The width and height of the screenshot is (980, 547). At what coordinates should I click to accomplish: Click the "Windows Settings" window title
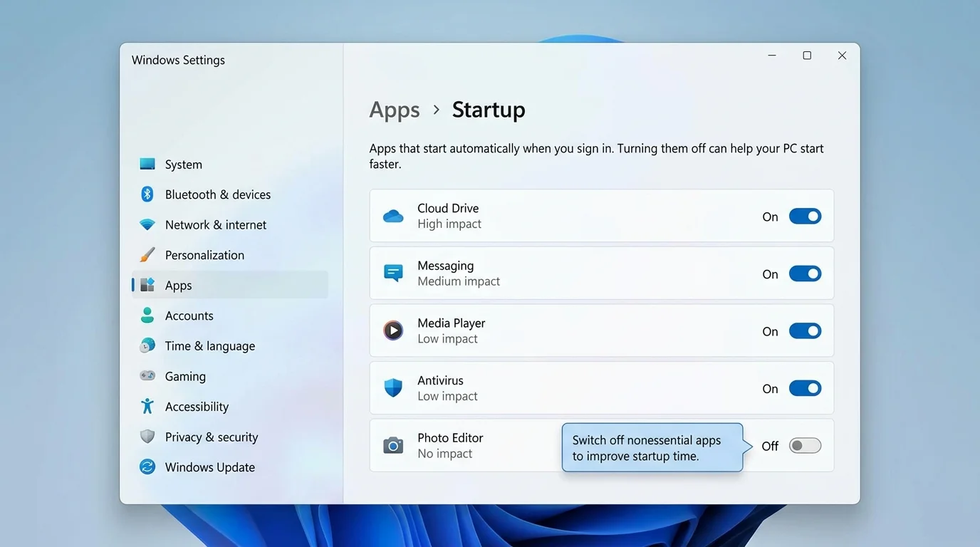pyautogui.click(x=178, y=61)
